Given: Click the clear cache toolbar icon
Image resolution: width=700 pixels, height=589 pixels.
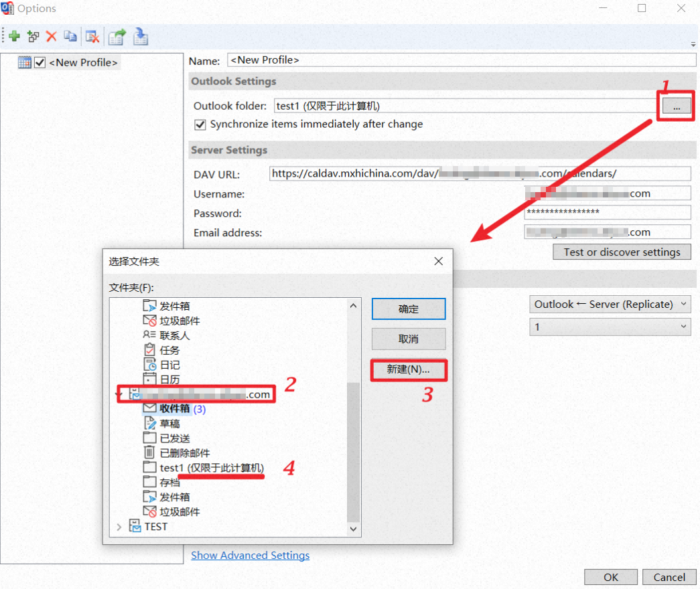Looking at the screenshot, I should point(92,37).
